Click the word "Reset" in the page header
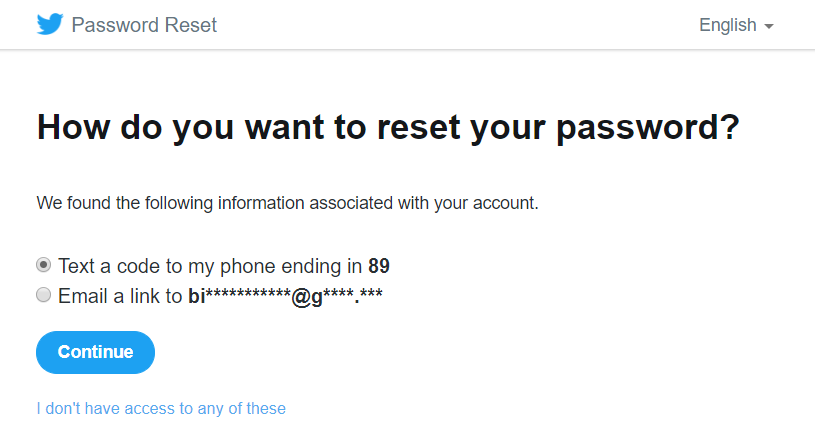 pyautogui.click(x=190, y=25)
